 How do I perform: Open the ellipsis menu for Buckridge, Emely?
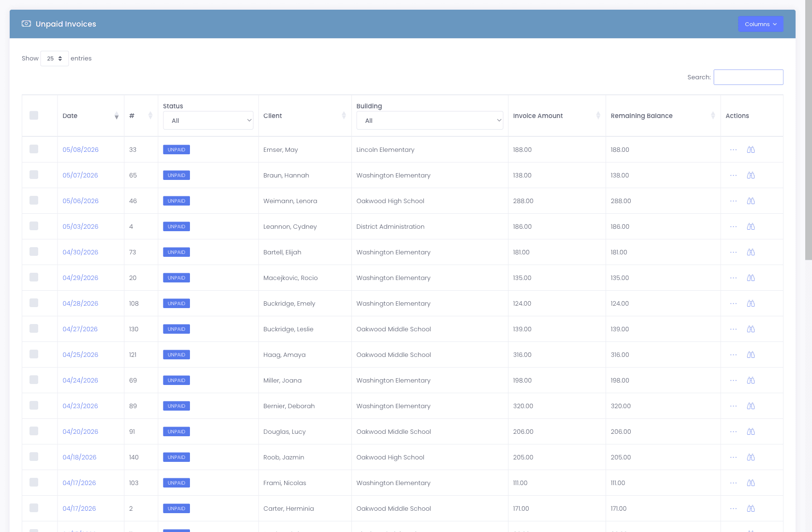[733, 304]
